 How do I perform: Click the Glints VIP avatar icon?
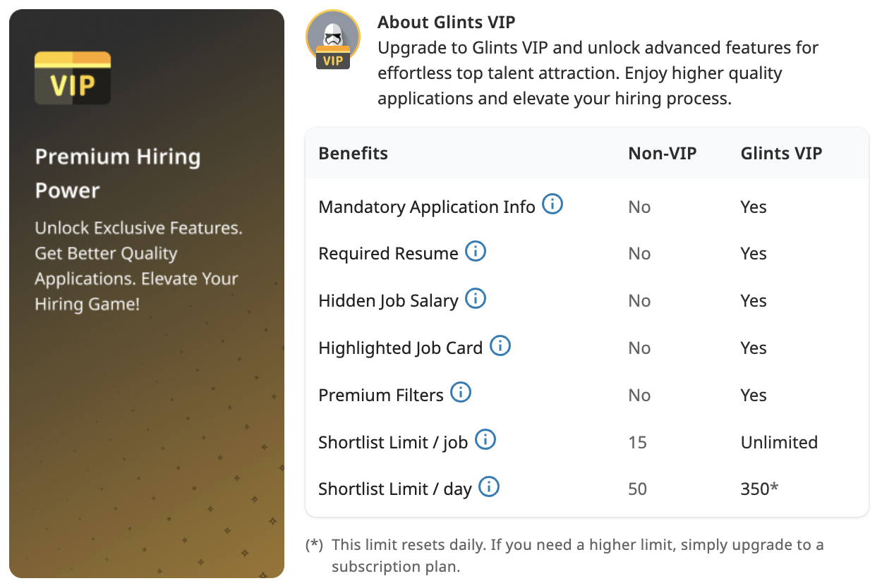coord(333,39)
